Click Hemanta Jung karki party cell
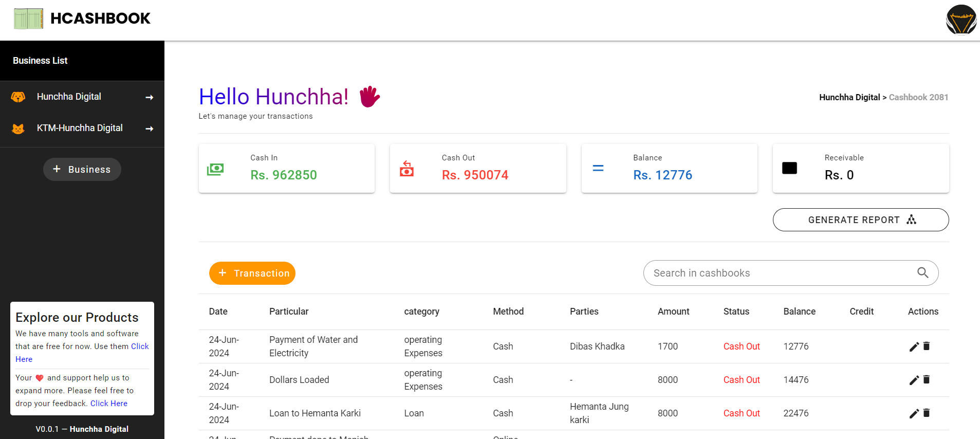This screenshot has width=980, height=439. [599, 413]
